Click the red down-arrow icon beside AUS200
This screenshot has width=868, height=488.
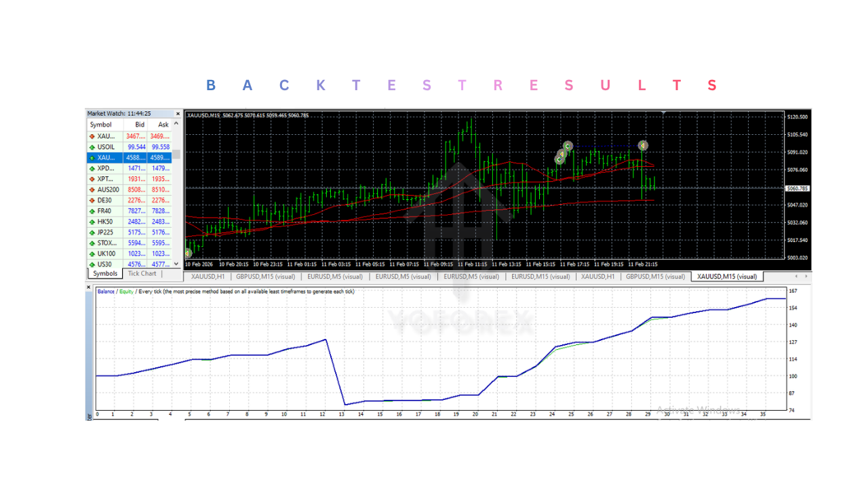pyautogui.click(x=92, y=190)
